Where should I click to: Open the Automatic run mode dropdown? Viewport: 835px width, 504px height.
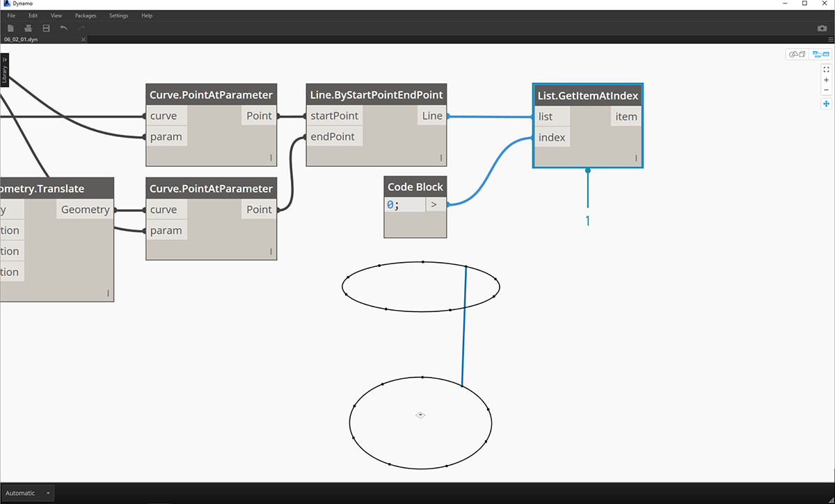coord(28,493)
